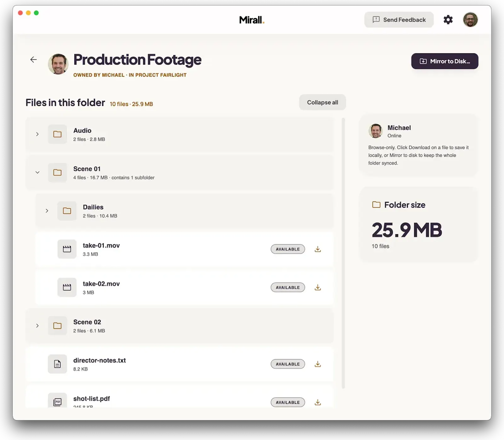Click the Scene 02 folder icon

(57, 326)
